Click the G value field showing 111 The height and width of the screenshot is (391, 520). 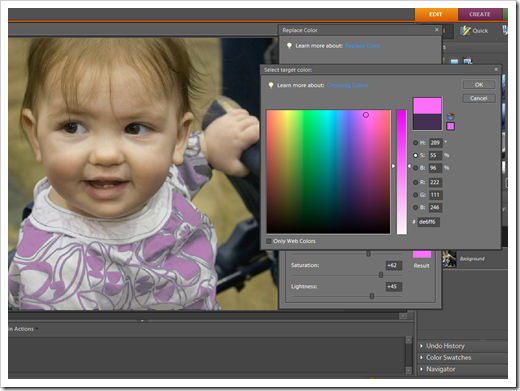pos(435,195)
